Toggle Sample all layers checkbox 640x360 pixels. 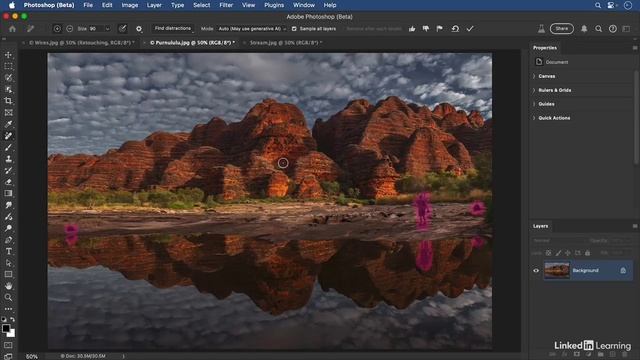click(x=294, y=29)
